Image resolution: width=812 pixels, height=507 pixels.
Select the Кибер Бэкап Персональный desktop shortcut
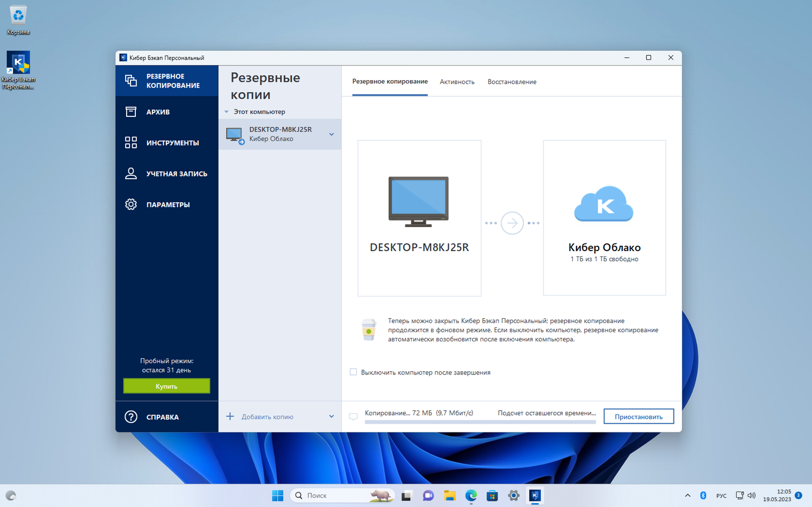click(x=18, y=70)
